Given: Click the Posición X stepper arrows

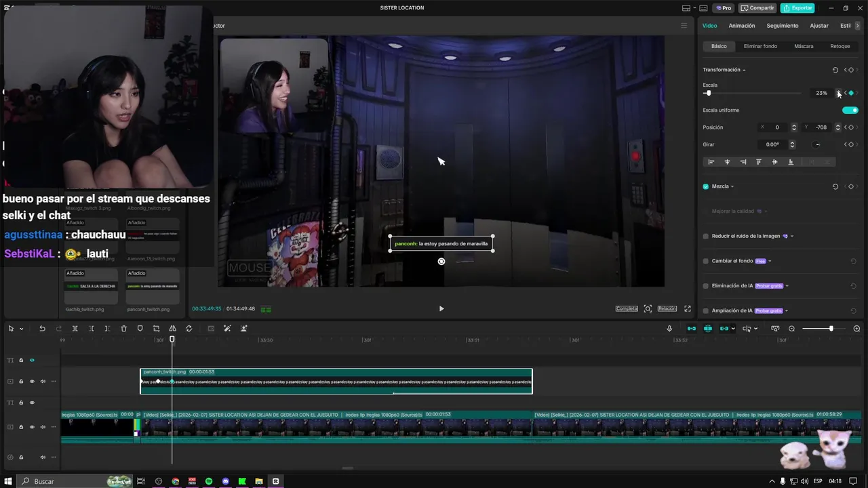Looking at the screenshot, I should tap(794, 127).
